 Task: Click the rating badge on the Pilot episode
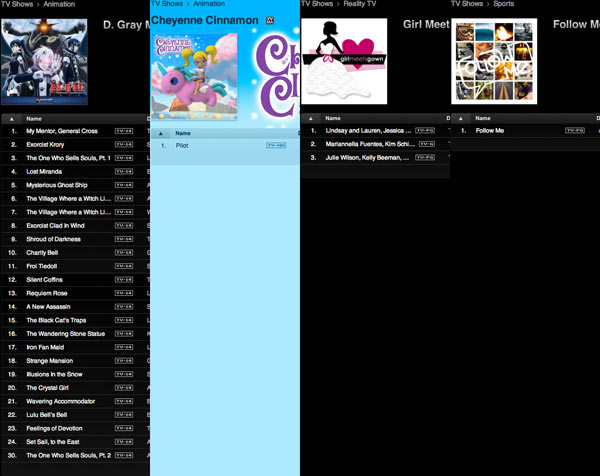276,145
